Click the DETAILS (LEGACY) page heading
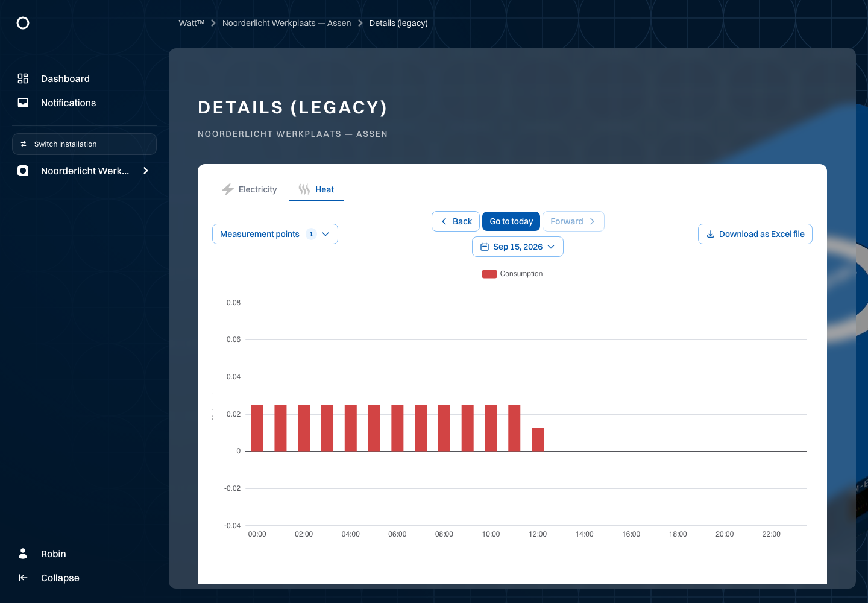Image resolution: width=868 pixels, height=603 pixels. [x=293, y=107]
